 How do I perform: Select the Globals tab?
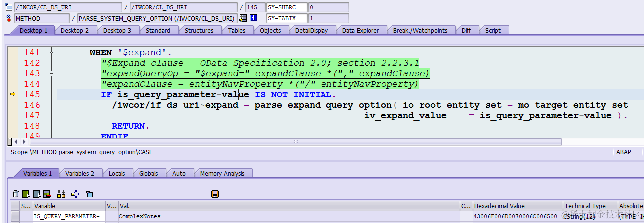click(x=149, y=173)
